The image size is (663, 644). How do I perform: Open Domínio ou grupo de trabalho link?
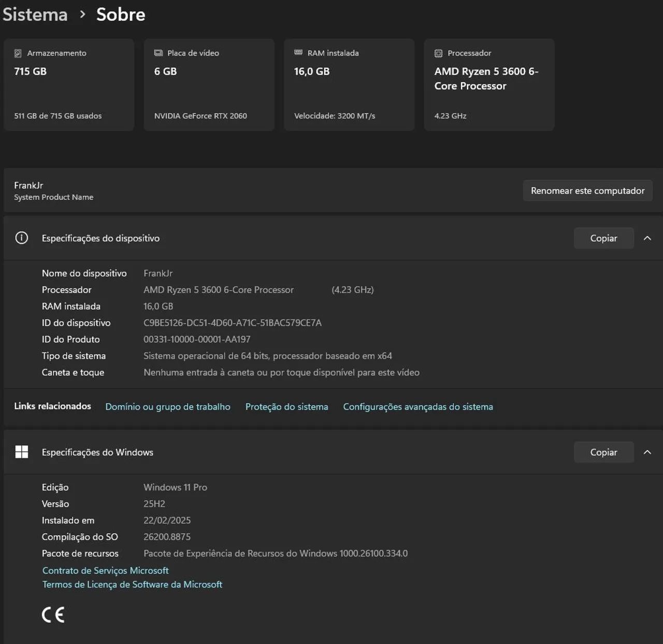point(168,407)
